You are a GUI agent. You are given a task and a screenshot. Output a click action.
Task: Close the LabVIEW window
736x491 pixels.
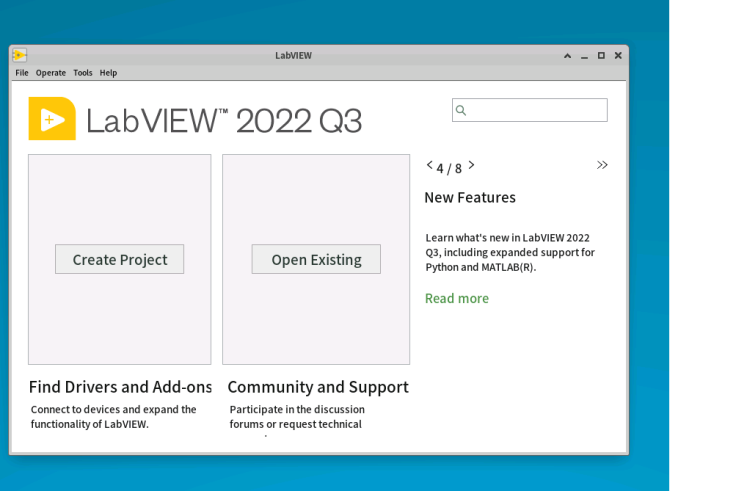click(x=618, y=55)
